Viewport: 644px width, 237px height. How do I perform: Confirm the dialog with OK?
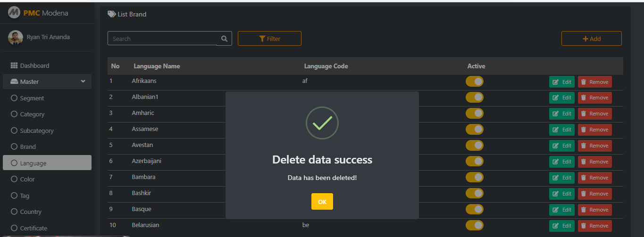pos(322,201)
